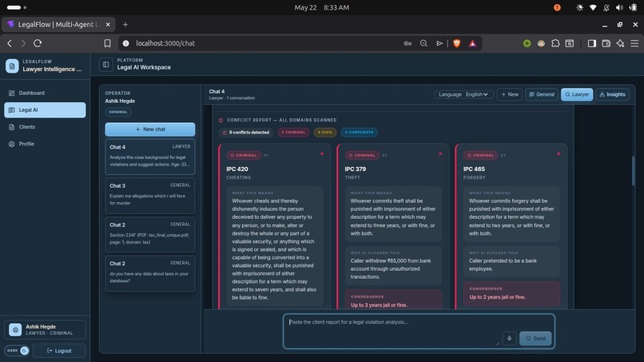
Task: Open the Brave wallet icon
Action: point(606,43)
